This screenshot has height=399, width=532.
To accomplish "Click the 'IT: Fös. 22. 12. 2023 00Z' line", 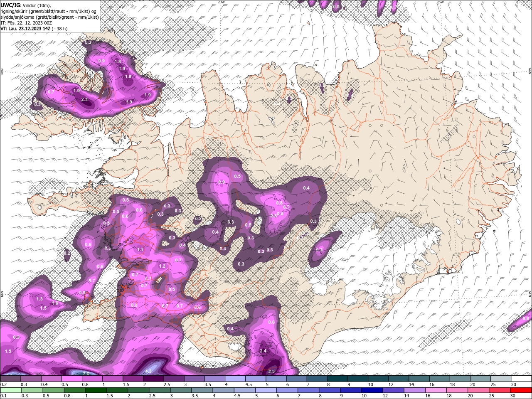I will click(26, 23).
